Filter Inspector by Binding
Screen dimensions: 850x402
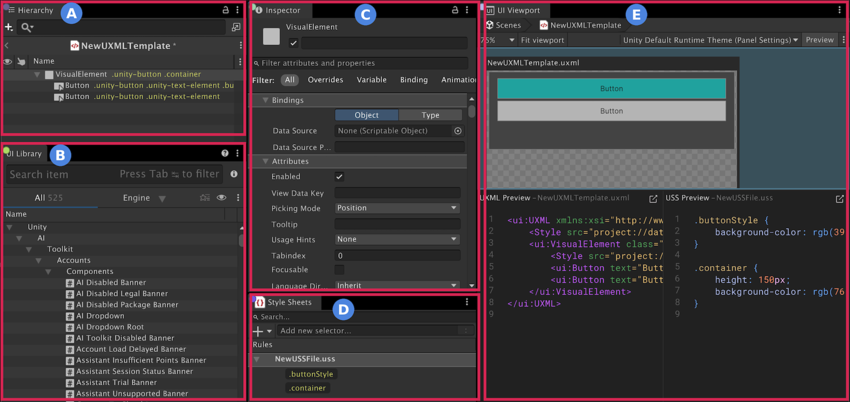coord(414,80)
